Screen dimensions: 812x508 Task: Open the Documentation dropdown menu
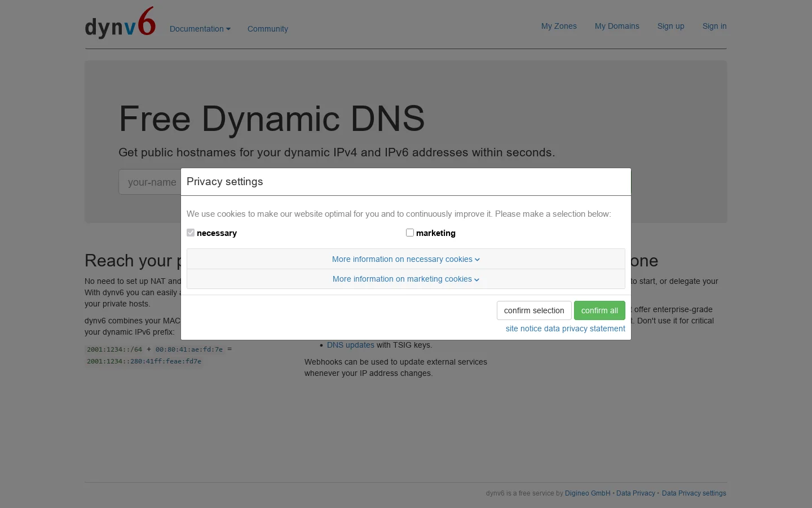200,29
